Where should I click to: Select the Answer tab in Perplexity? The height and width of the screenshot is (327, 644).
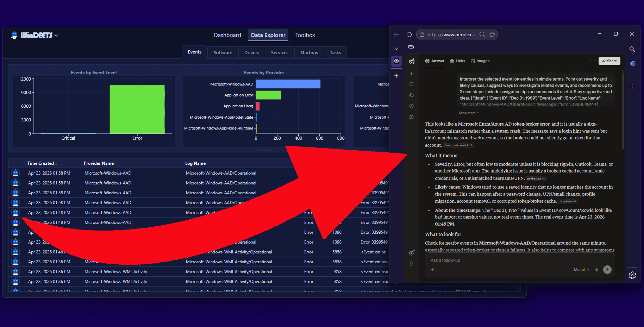tap(435, 61)
